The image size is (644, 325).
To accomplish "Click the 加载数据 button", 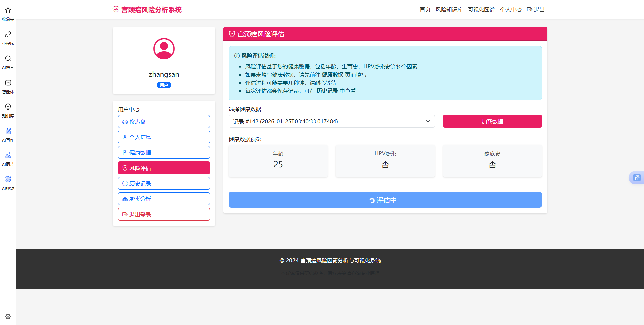I will pyautogui.click(x=492, y=121).
